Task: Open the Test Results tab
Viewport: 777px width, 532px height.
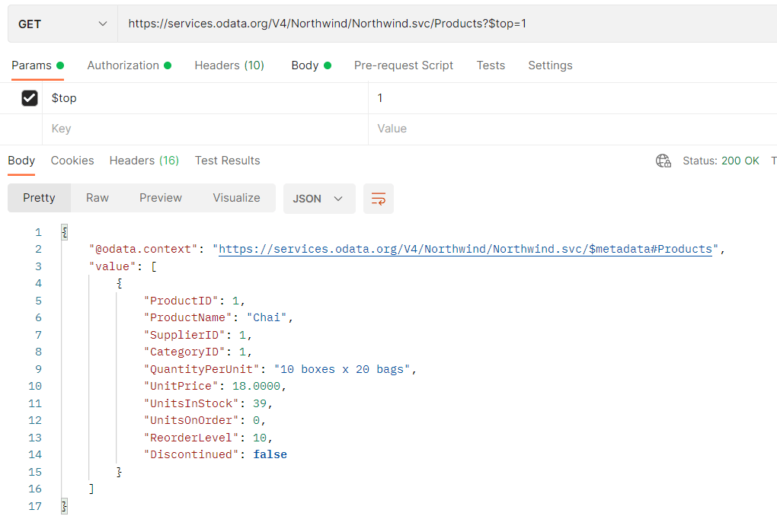Action: click(227, 161)
